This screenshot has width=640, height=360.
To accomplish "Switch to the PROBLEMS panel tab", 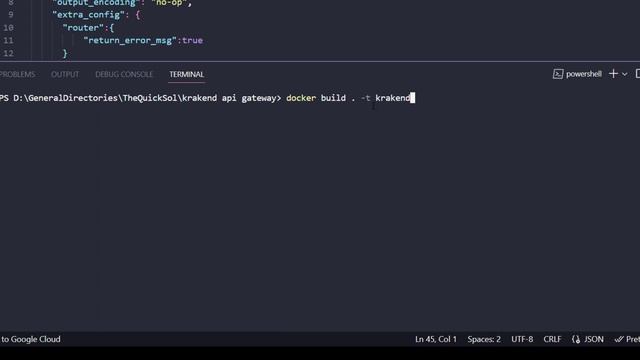I will 18,74.
